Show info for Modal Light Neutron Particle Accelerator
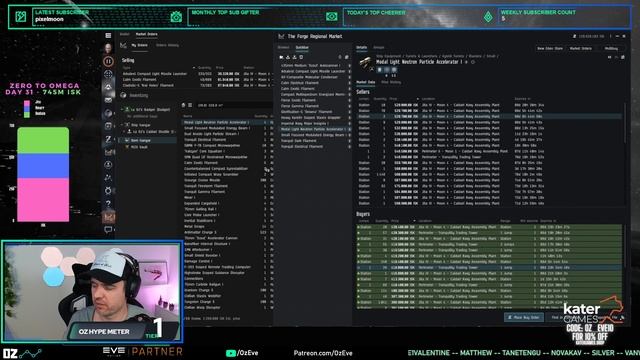 [473, 62]
